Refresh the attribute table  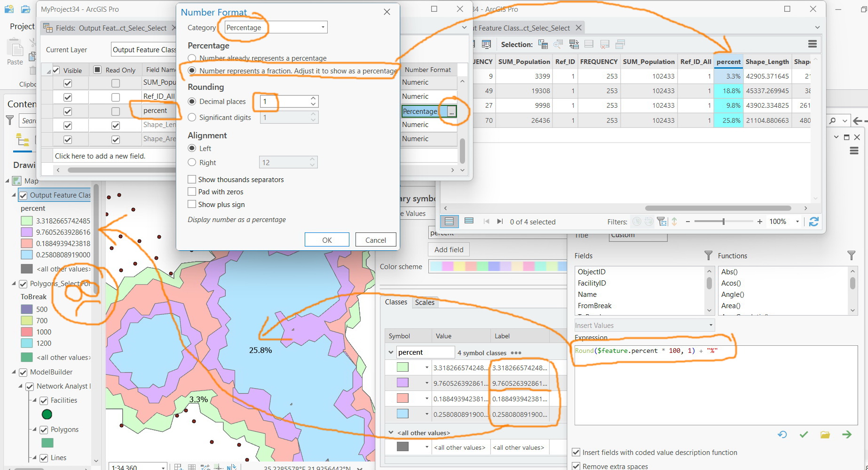click(x=814, y=222)
